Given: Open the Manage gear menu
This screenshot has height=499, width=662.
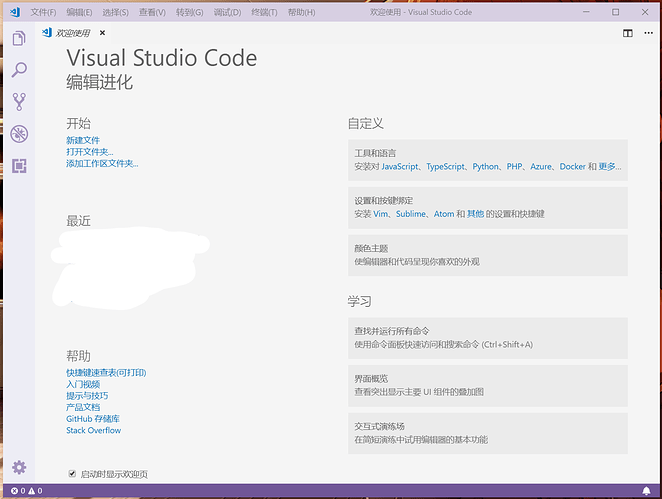Looking at the screenshot, I should [x=19, y=467].
